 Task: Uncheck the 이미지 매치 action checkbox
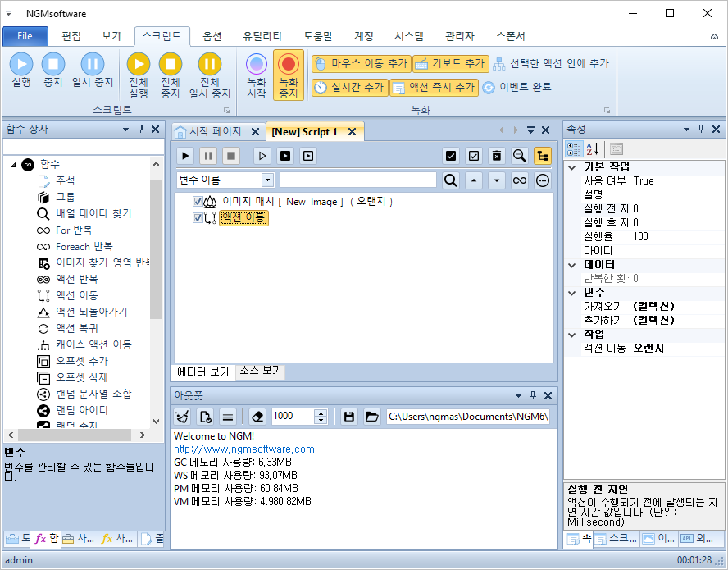[x=198, y=201]
